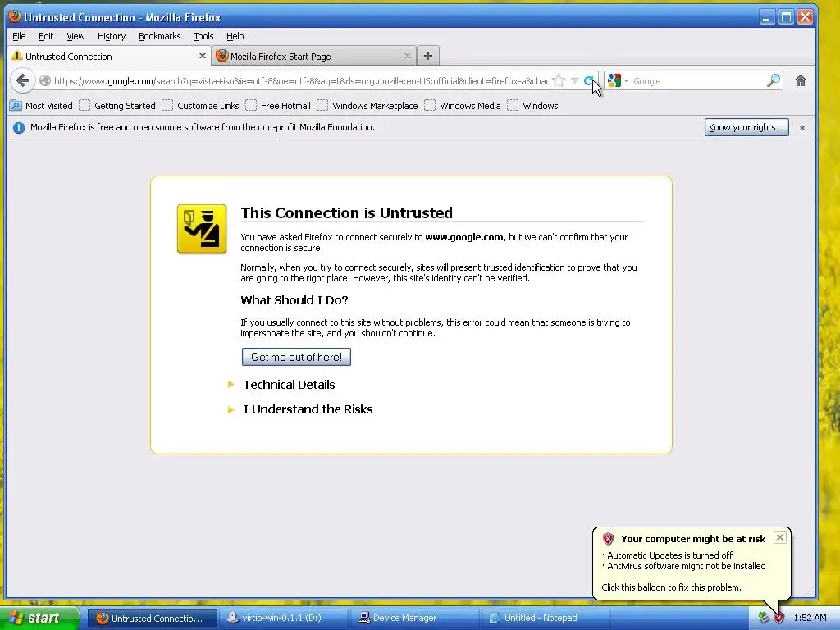Open the Windows Media bookmark
840x630 pixels.
[463, 106]
